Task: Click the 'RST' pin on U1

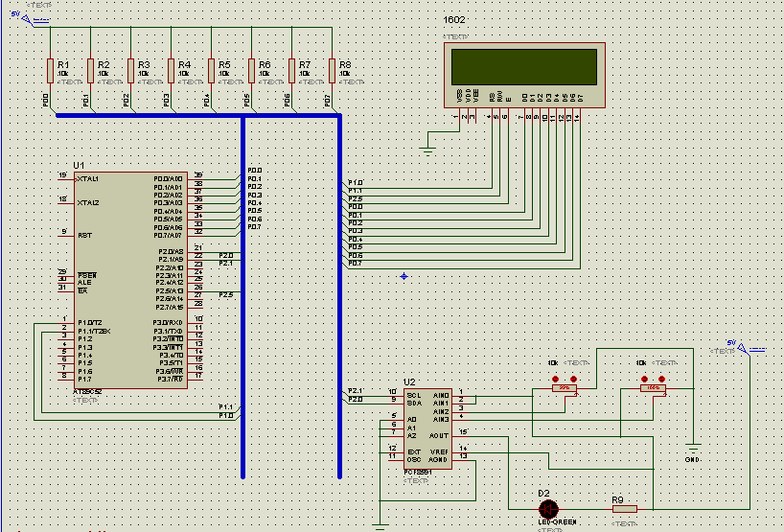Action: click(85, 236)
